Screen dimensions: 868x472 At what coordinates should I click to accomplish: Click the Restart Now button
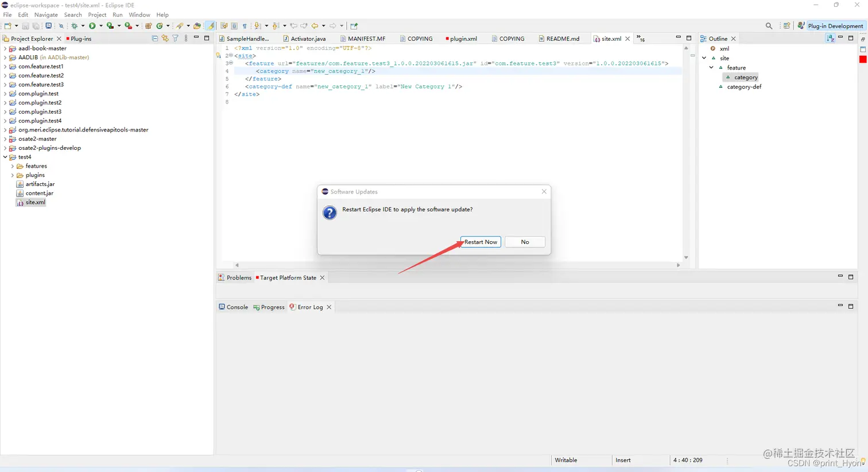480,242
